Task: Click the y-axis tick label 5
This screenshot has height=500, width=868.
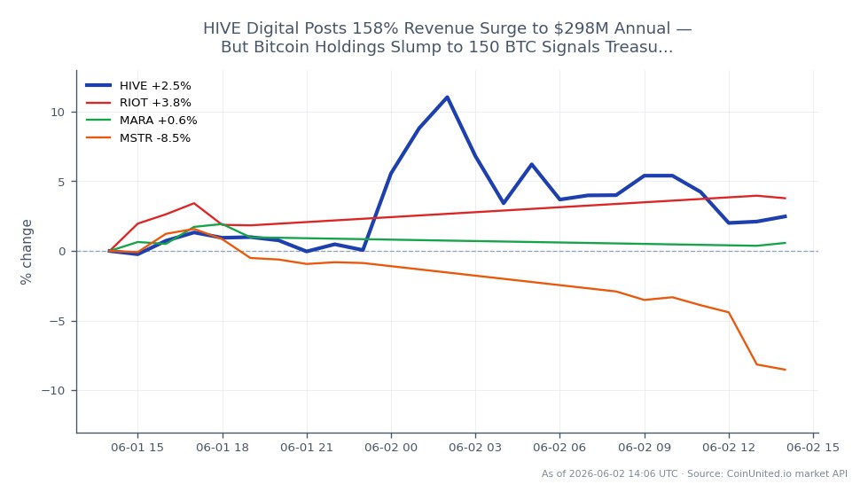Action: [61, 182]
